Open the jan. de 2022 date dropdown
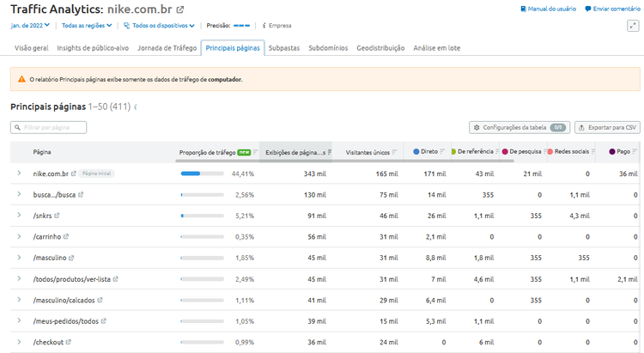 point(30,26)
